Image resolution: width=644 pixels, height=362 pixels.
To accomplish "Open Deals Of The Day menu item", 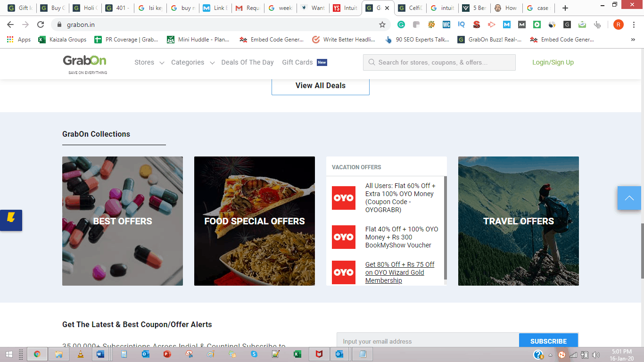I will [x=248, y=62].
